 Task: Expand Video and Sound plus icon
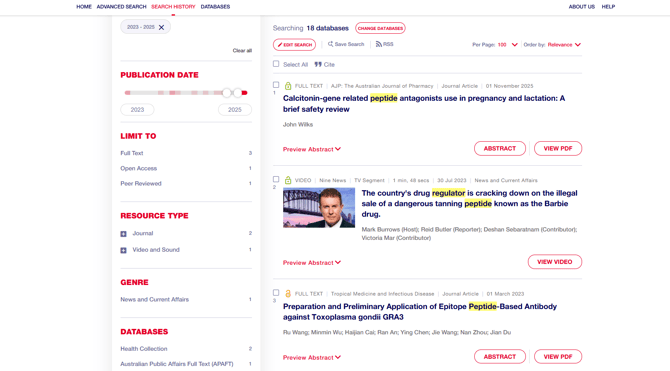123,250
